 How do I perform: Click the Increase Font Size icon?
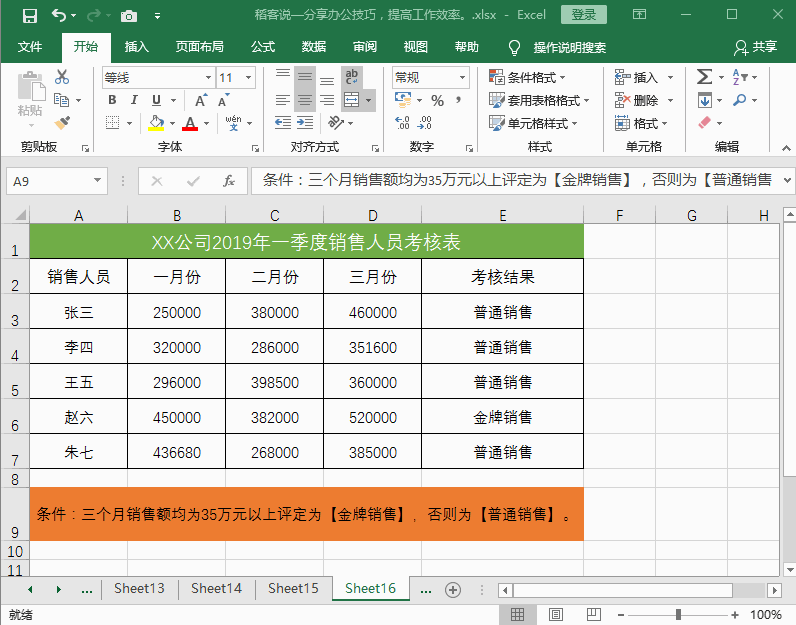tap(201, 100)
